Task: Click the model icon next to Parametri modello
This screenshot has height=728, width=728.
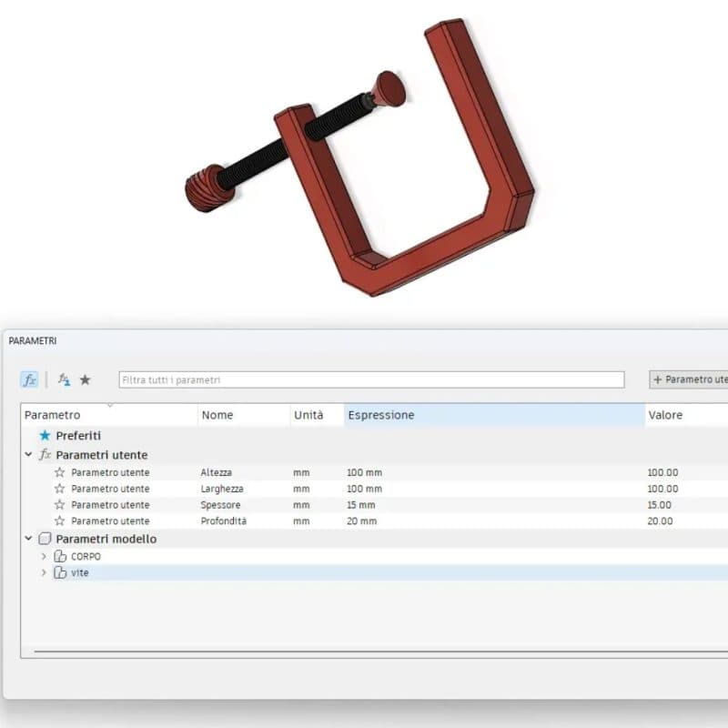Action: click(44, 538)
